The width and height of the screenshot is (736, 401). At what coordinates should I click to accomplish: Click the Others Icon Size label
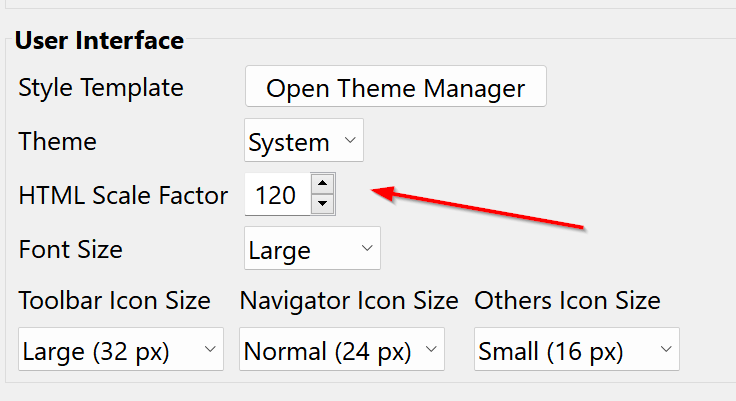[567, 301]
